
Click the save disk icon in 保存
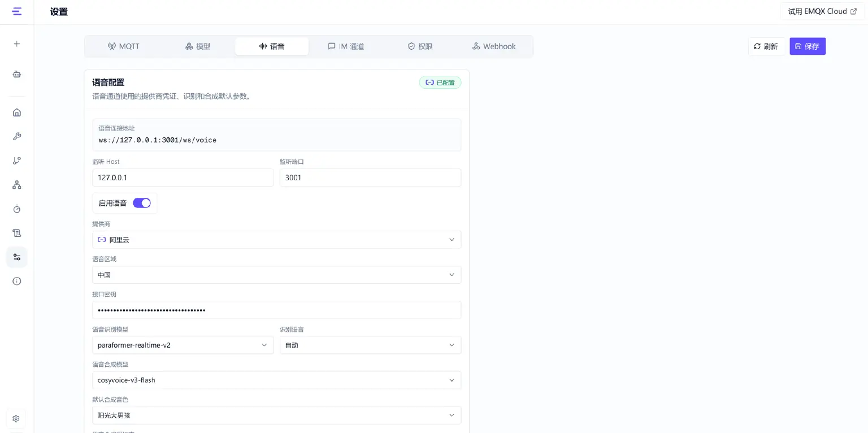[x=798, y=46]
